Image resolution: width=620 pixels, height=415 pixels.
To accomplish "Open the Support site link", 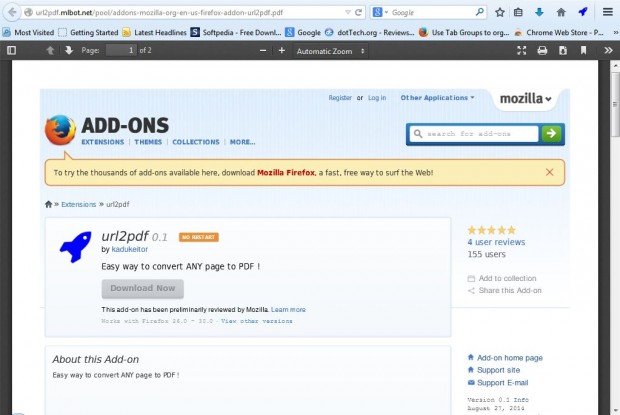I will (494, 370).
